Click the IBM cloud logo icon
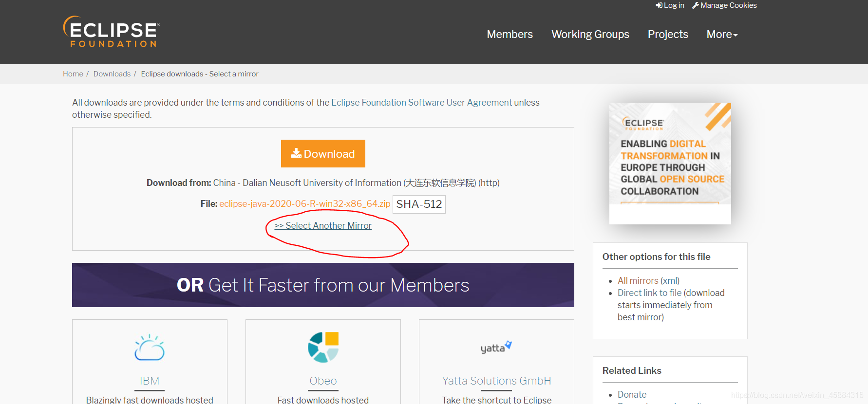Image resolution: width=868 pixels, height=404 pixels. pos(150,348)
